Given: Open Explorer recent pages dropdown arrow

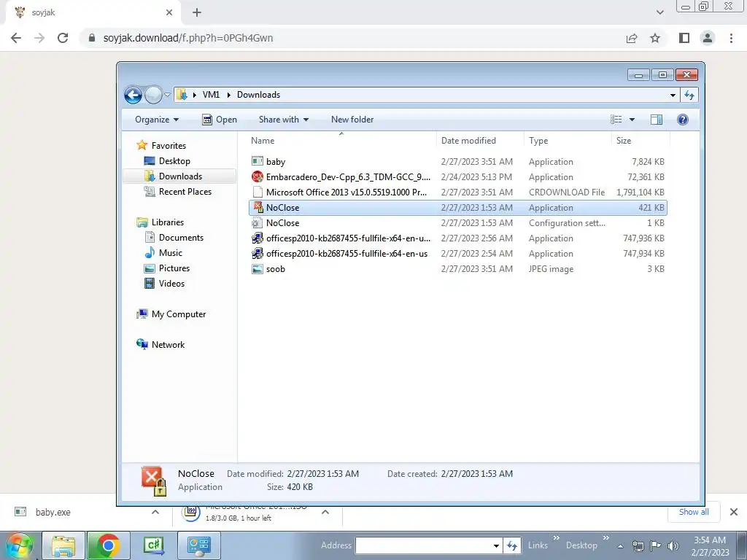Looking at the screenshot, I should 167,95.
